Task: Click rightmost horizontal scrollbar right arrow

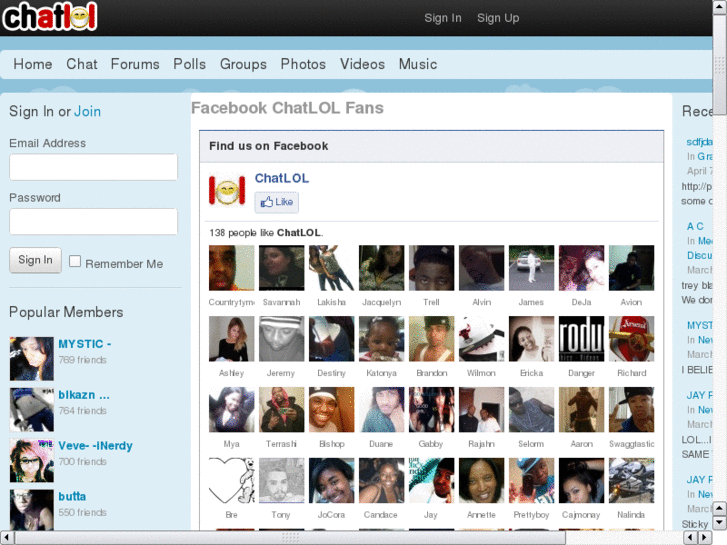Action: tap(705, 538)
